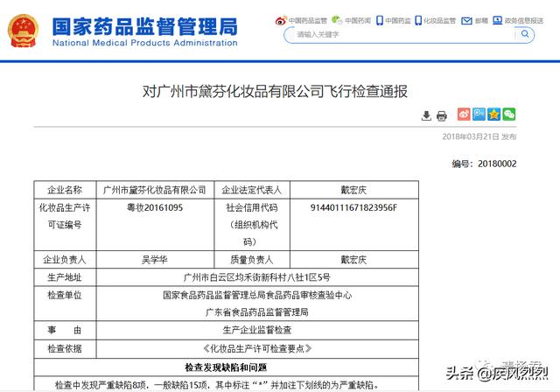The height and width of the screenshot is (392, 560).
Task: Select 戴宏庆 in the 企业法定代表人 row
Action: pos(353,190)
